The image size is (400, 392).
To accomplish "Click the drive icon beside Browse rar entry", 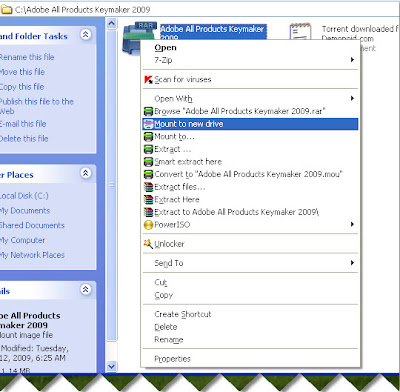I will pos(148,111).
